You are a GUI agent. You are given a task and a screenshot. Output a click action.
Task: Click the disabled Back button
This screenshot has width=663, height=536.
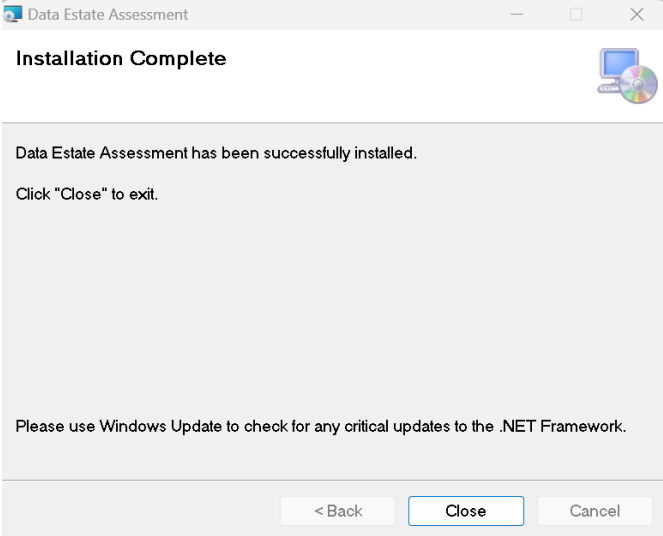pyautogui.click(x=338, y=511)
